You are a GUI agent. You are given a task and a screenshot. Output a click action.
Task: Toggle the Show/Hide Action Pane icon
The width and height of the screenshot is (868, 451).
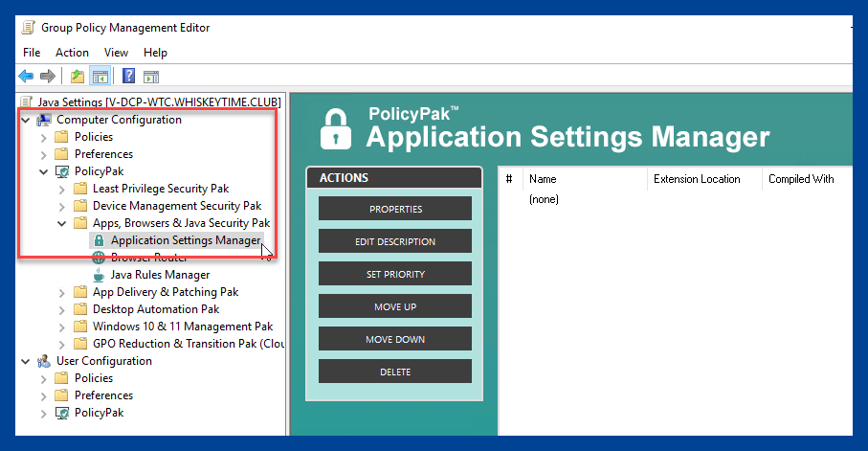pos(150,77)
